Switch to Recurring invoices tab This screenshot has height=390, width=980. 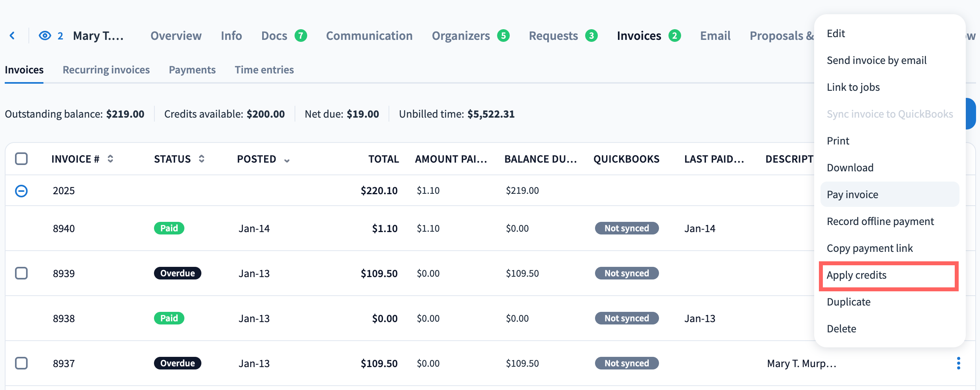pos(106,70)
